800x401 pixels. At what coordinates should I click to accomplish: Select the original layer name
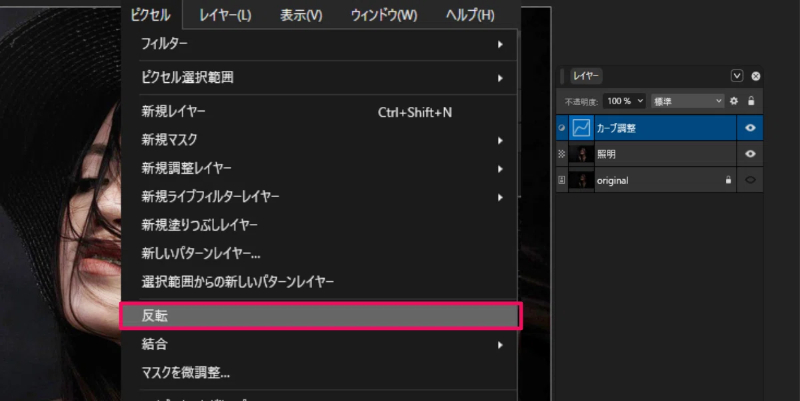pos(612,181)
